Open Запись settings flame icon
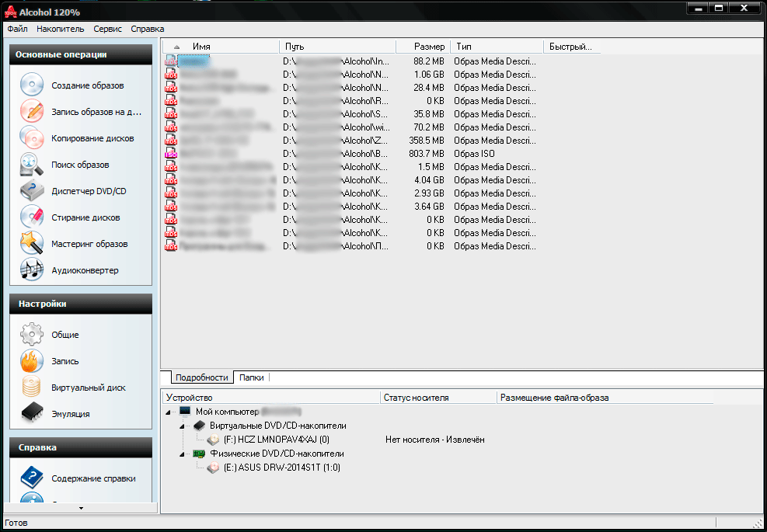Viewport: 767px width, 532px height. point(32,361)
